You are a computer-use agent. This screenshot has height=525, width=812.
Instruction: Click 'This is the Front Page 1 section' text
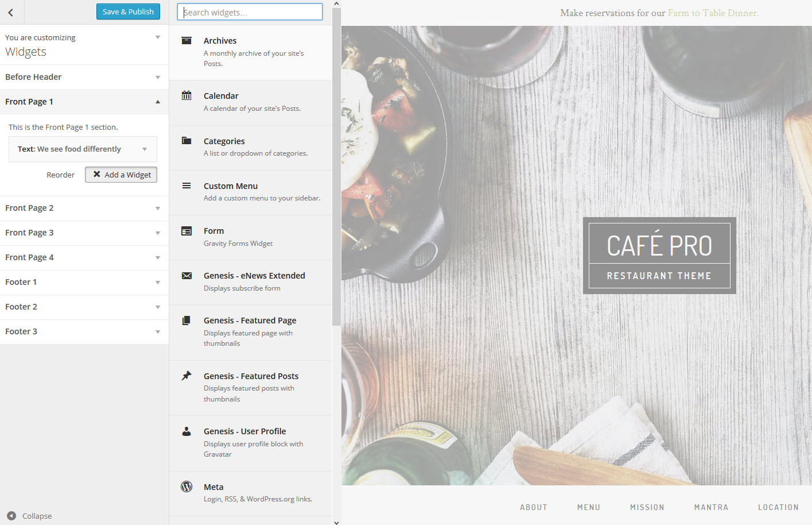tap(63, 128)
